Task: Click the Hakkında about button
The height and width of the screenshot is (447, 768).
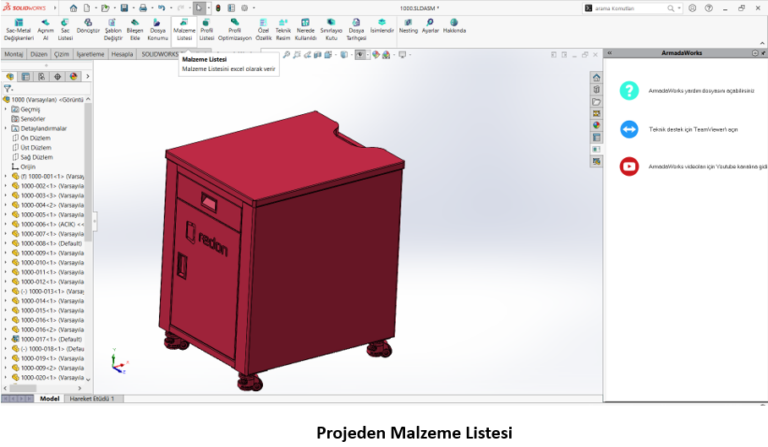Action: 454,26
